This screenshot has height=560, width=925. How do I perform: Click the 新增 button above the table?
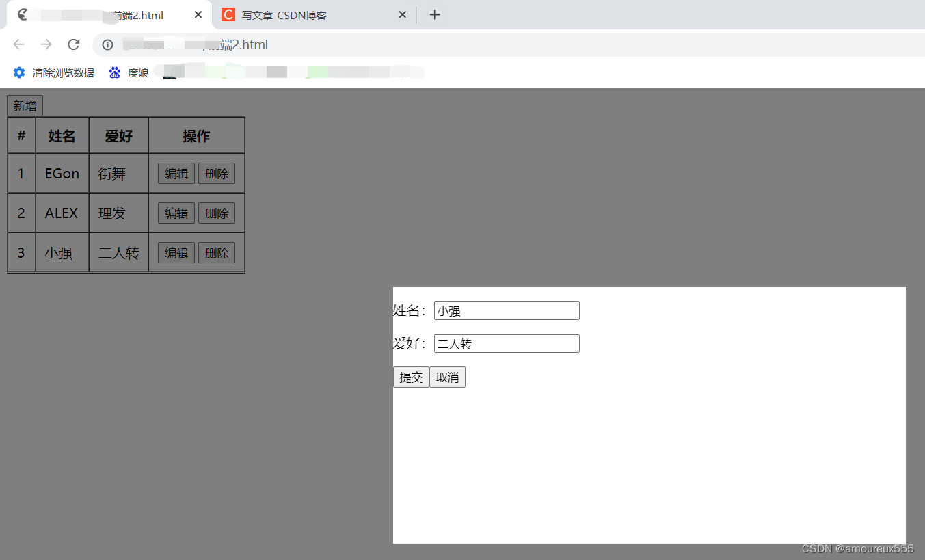24,105
